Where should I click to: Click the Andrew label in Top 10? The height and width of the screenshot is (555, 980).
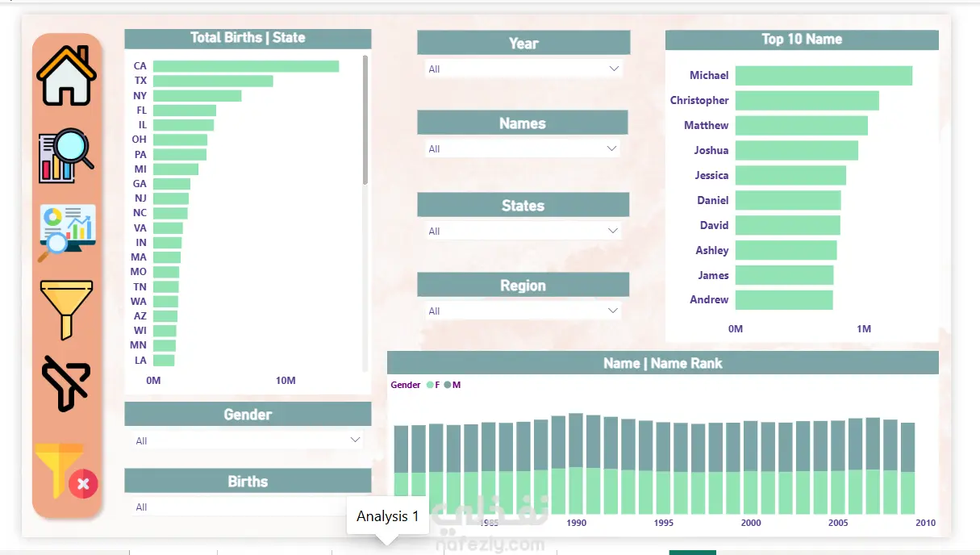pos(709,300)
